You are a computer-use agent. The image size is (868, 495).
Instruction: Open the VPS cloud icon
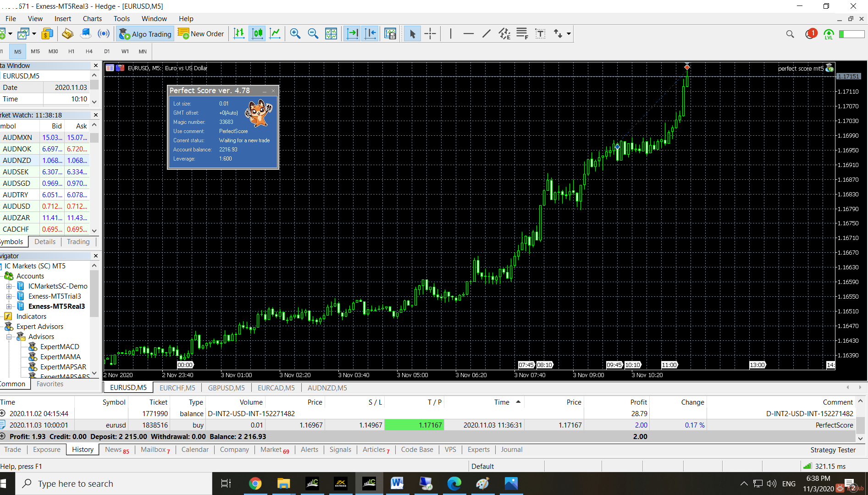click(86, 33)
